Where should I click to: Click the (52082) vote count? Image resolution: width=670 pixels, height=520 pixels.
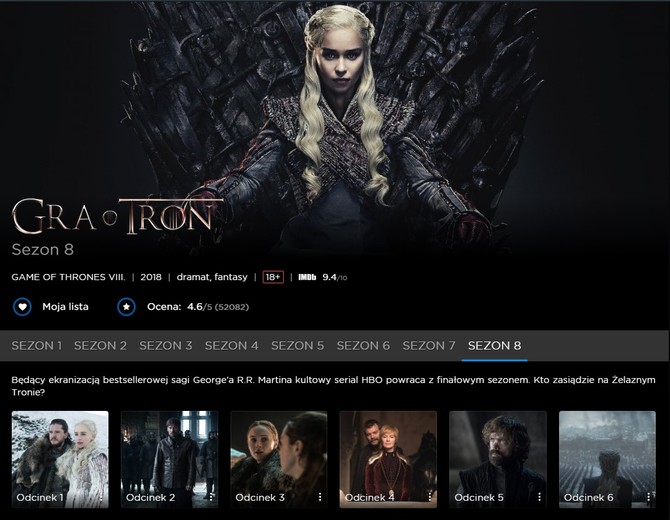(x=232, y=307)
